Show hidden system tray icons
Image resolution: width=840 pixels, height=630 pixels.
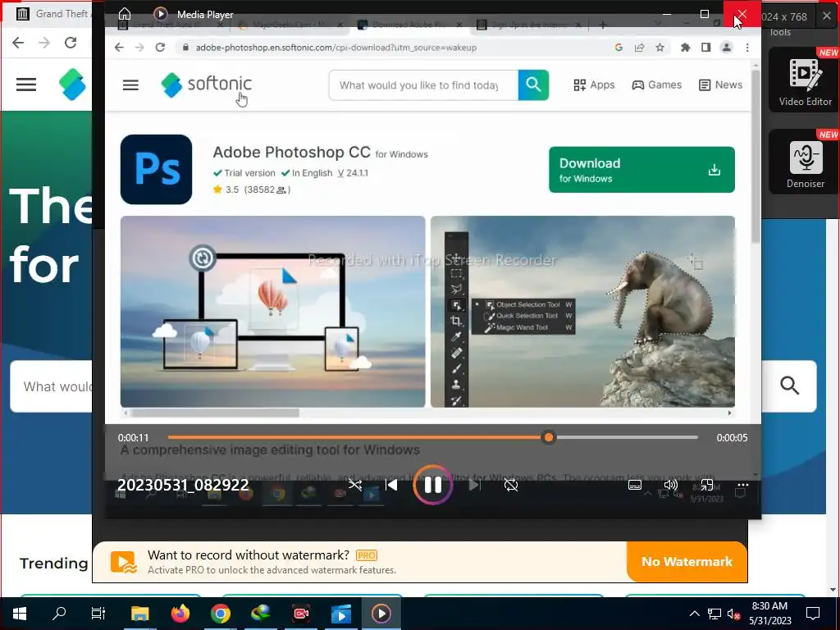pos(694,614)
